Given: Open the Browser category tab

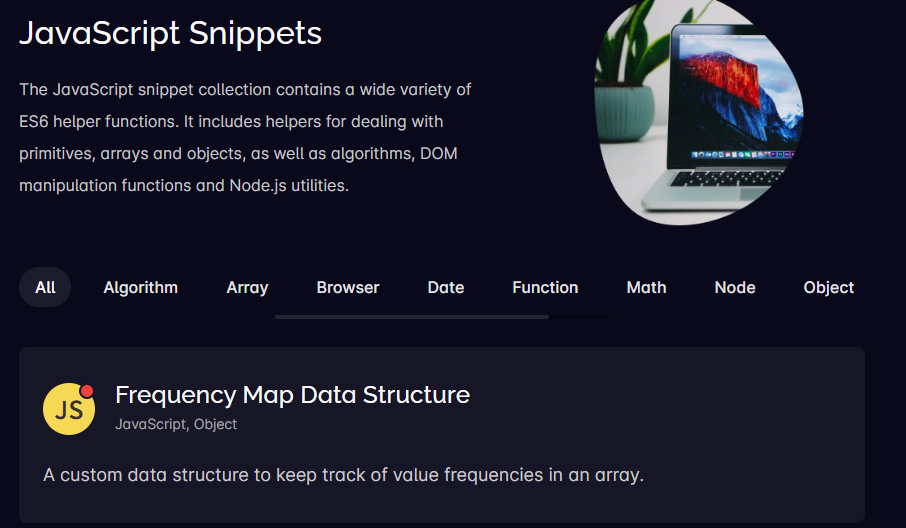Looking at the screenshot, I should [348, 287].
